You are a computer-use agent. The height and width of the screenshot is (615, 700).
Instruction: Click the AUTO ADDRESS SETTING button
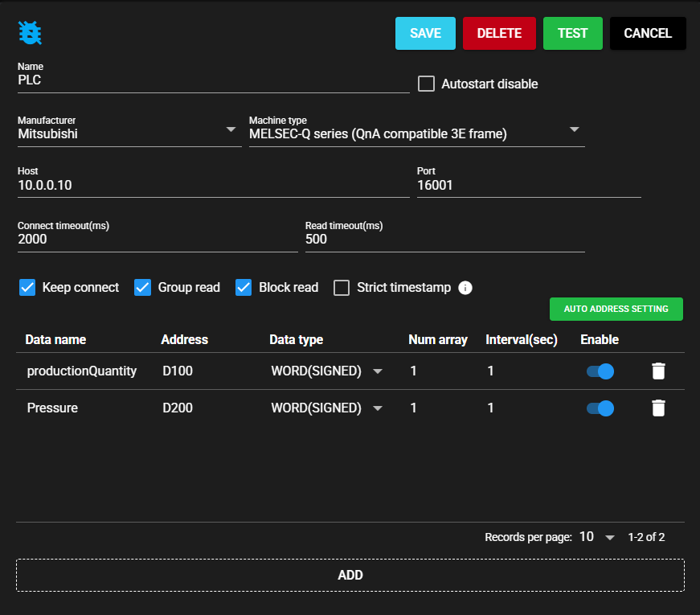[616, 310]
